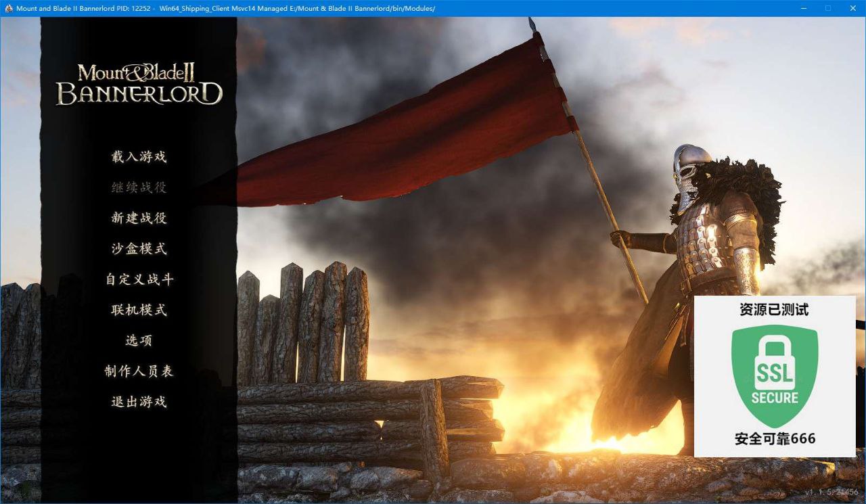Click the Bannerlord app icon in title bar
This screenshot has height=504, width=866.
pos(9,8)
